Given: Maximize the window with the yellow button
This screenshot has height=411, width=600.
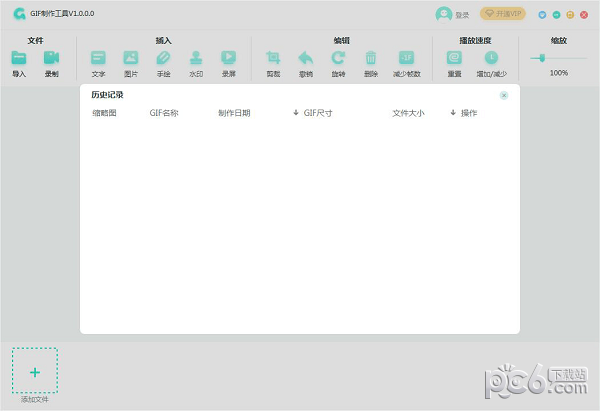Looking at the screenshot, I should (570, 15).
